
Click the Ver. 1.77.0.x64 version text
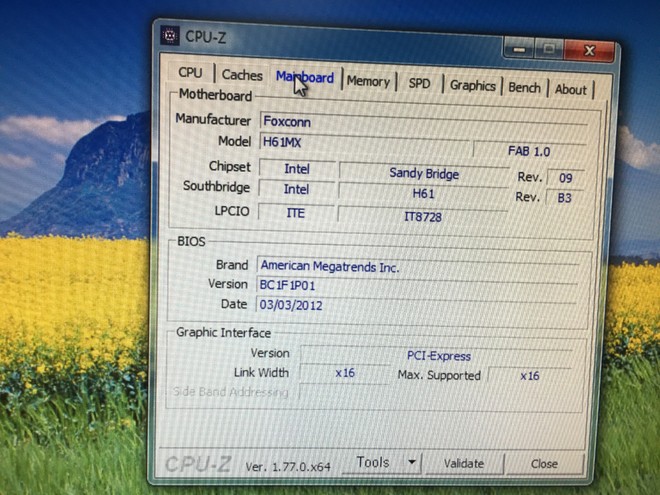point(288,466)
